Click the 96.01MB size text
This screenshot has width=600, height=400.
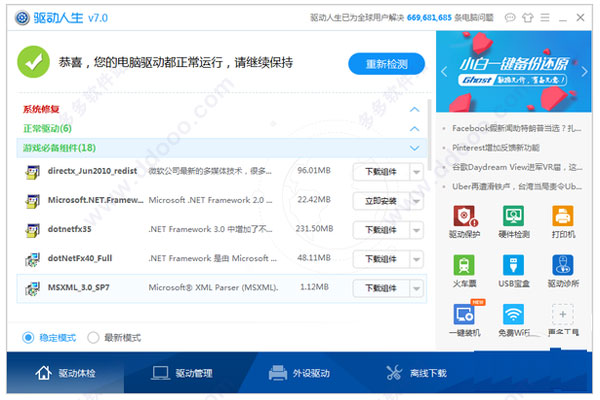coord(314,171)
